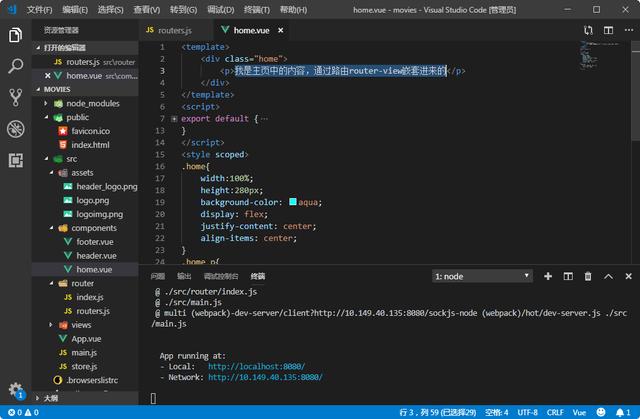
Task: Change line endings via CRLF status item
Action: pyautogui.click(x=555, y=412)
